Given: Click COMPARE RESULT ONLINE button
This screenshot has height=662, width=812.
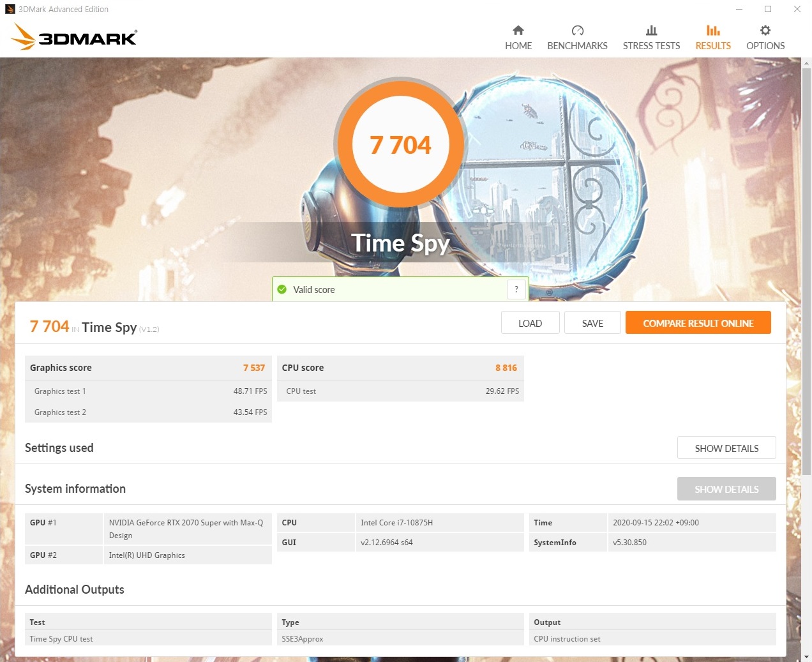Looking at the screenshot, I should point(698,323).
